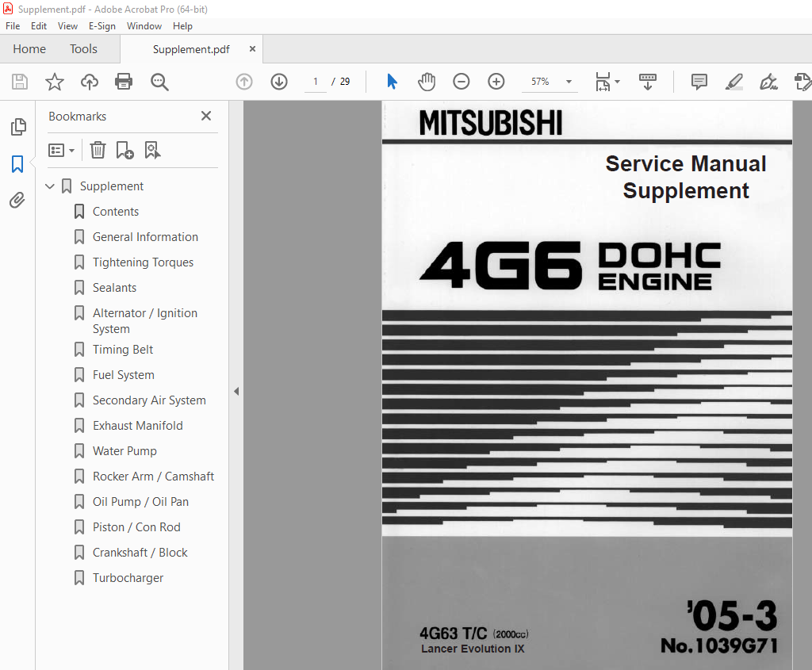Collapse the Supplement bookmark tree
Screen dimensions: 812x670
click(x=50, y=186)
